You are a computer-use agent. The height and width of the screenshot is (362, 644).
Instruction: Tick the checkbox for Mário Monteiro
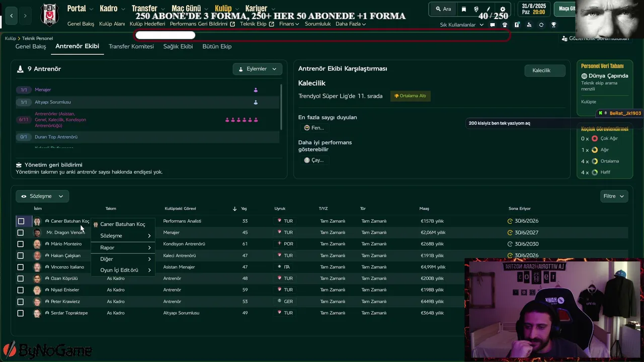21,244
